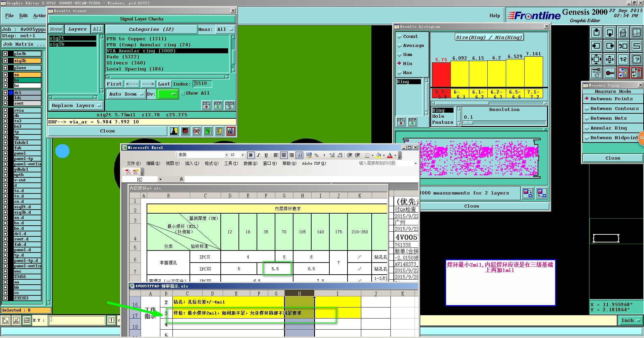Click the home view icon in the Genesis toolbar
Viewport: 644px width, 338px height.
point(623,33)
